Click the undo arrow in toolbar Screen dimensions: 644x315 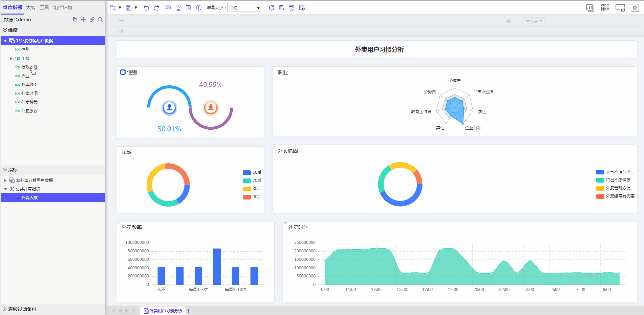146,8
